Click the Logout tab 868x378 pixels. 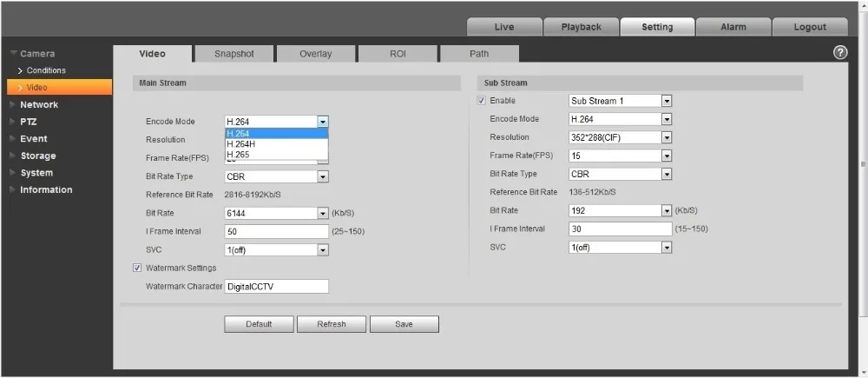click(x=810, y=27)
